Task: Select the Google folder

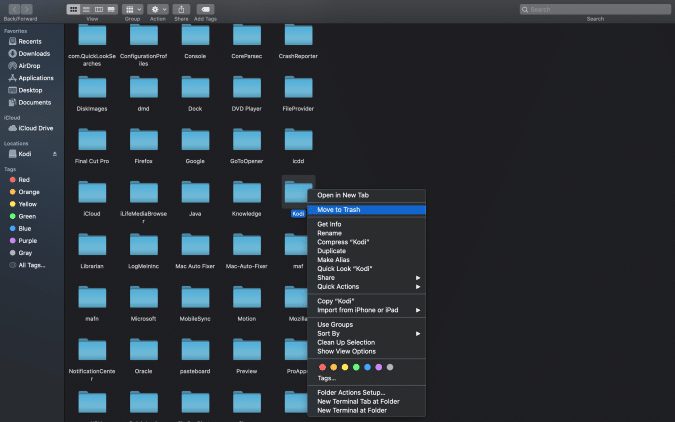Action: click(x=195, y=146)
